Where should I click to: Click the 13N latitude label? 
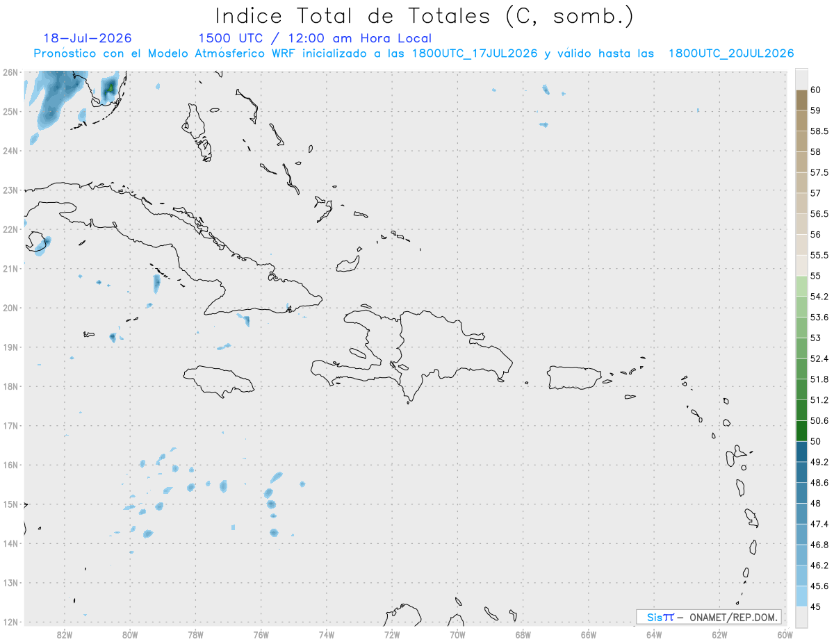point(10,583)
